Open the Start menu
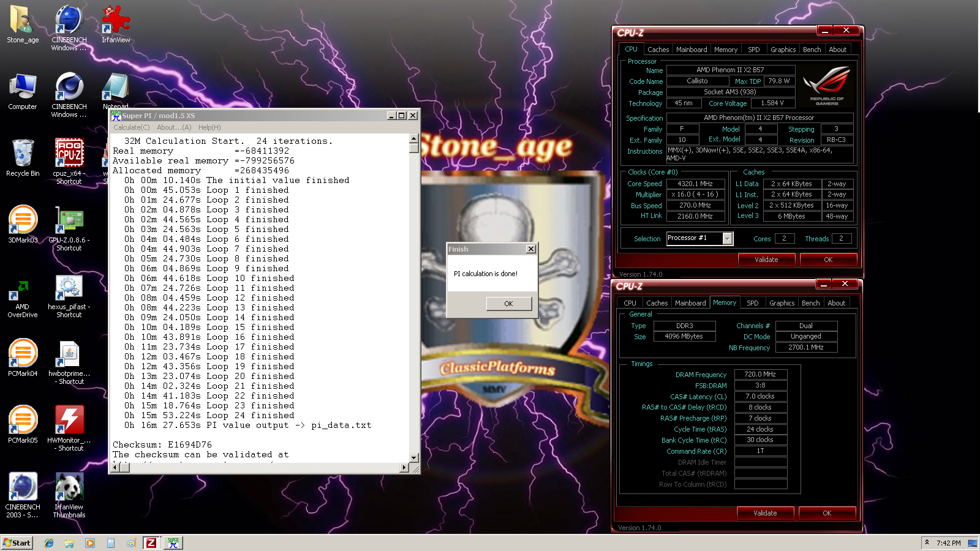 pyautogui.click(x=17, y=543)
